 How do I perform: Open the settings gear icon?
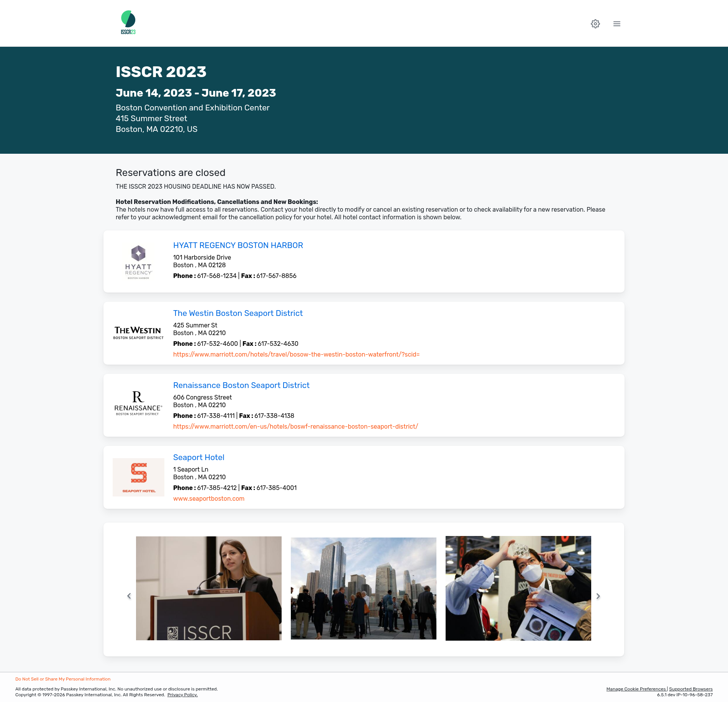pyautogui.click(x=595, y=24)
